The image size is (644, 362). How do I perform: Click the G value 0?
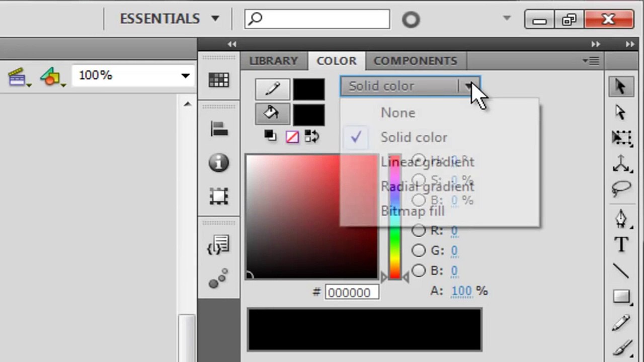454,251
